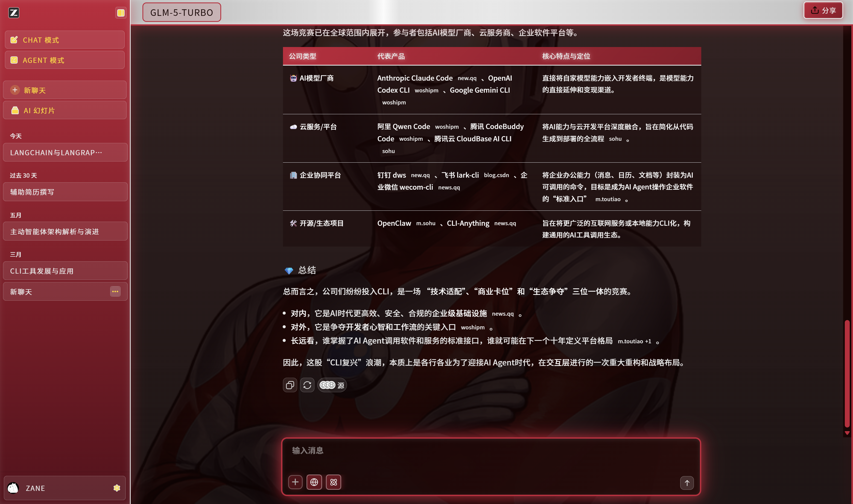
Task: Collapse the sidebar with the yellow panel icon
Action: coord(121,13)
